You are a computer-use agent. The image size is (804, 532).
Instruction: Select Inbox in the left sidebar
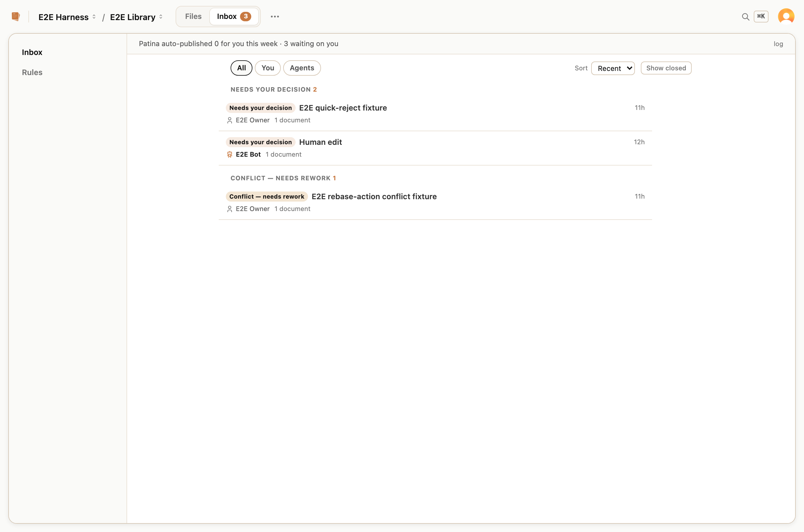point(32,52)
